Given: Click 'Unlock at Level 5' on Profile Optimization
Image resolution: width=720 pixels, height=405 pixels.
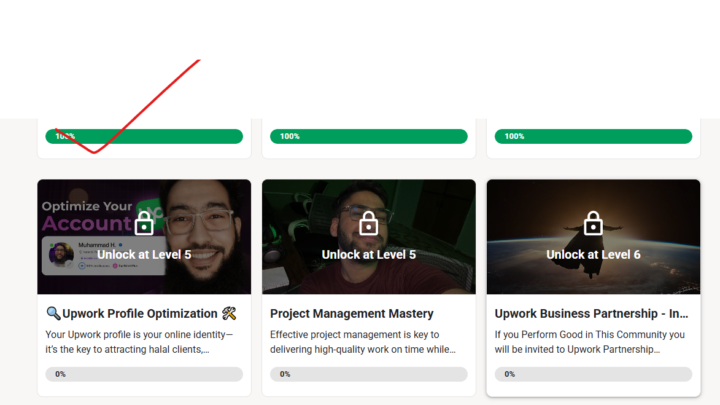Looking at the screenshot, I should point(144,254).
